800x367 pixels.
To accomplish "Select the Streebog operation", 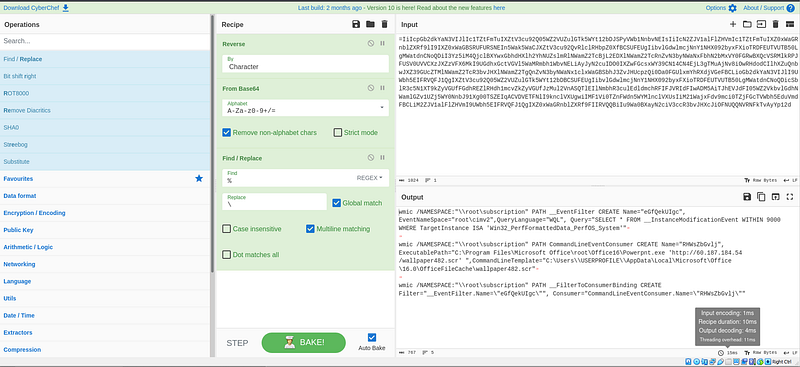I will pyautogui.click(x=105, y=144).
